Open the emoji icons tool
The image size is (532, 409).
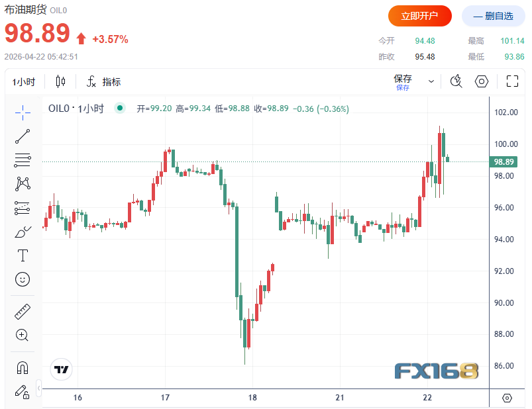(x=23, y=279)
